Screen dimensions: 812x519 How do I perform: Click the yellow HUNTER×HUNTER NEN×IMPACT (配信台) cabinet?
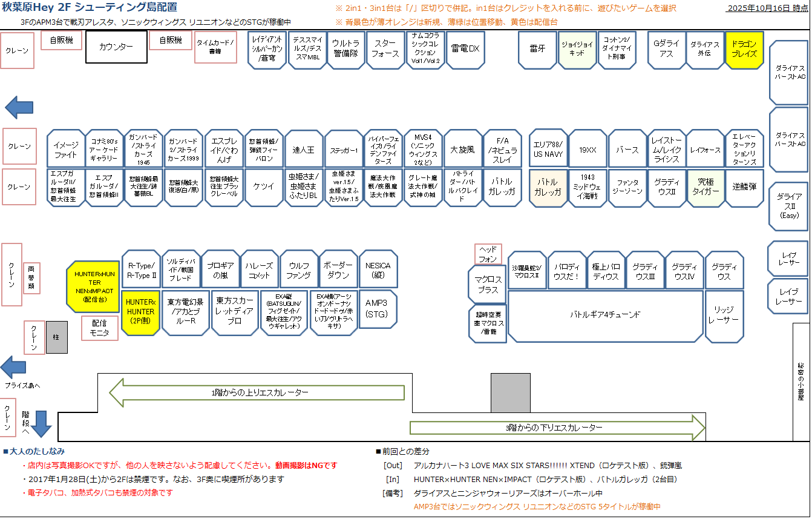pyautogui.click(x=93, y=286)
